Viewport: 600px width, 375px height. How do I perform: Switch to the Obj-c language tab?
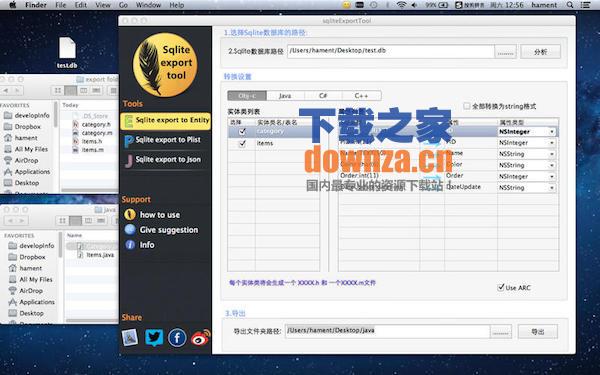[x=247, y=96]
